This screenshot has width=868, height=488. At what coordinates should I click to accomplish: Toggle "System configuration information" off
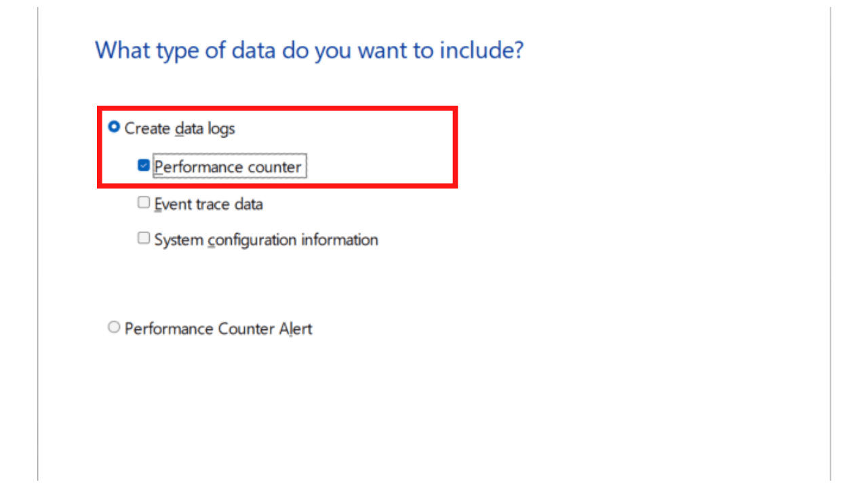pos(143,237)
